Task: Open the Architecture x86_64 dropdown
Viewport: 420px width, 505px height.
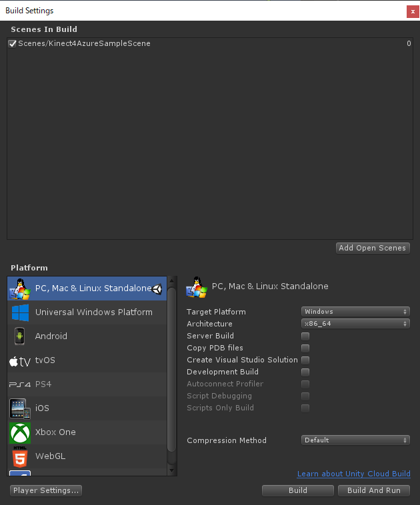Action: (355, 323)
